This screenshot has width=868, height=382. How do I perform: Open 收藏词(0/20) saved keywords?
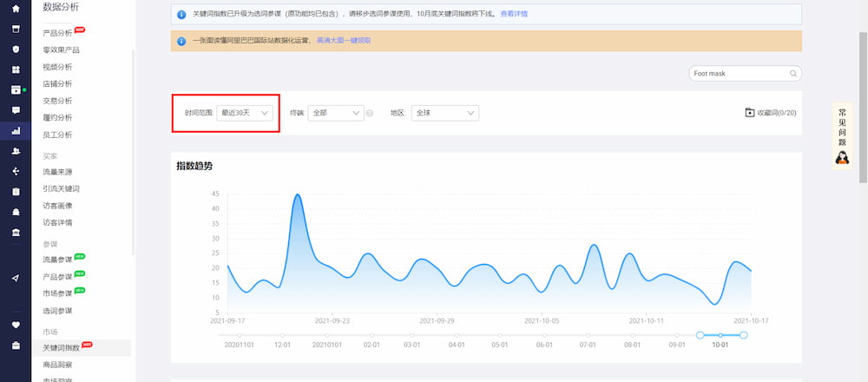click(771, 112)
